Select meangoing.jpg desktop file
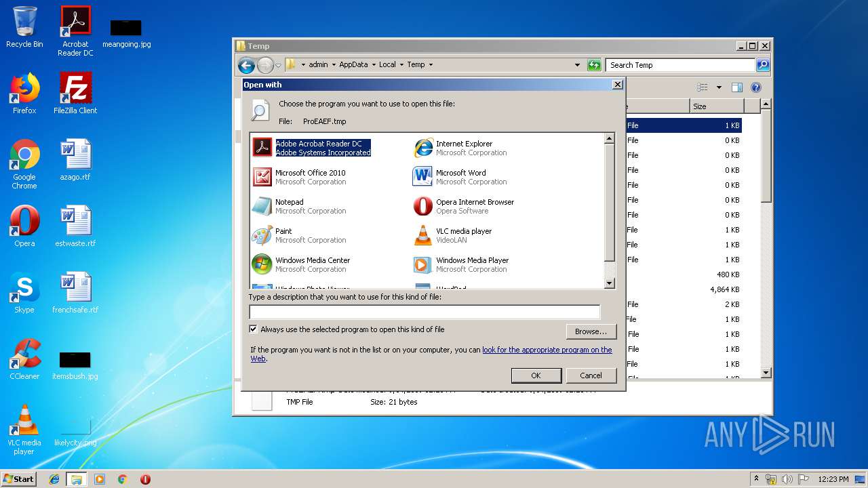This screenshot has width=868, height=488. coord(126,33)
